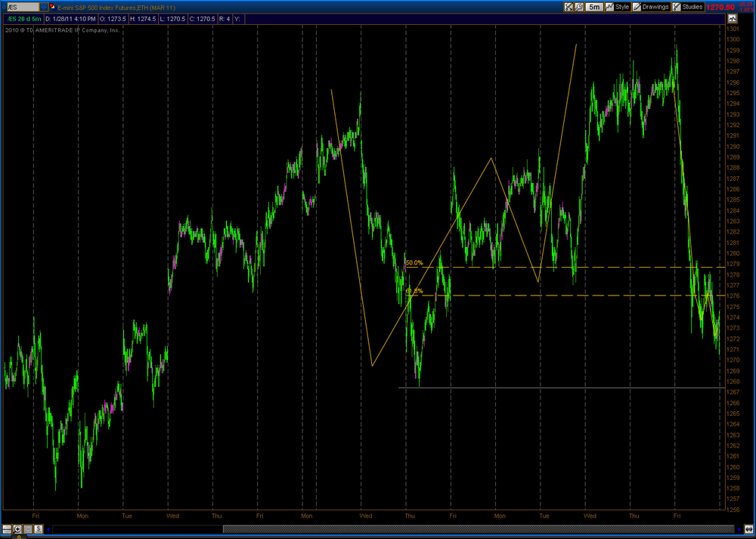756x539 pixels.
Task: Click the 'O: 1273.5' open value cell
Action: 113,20
